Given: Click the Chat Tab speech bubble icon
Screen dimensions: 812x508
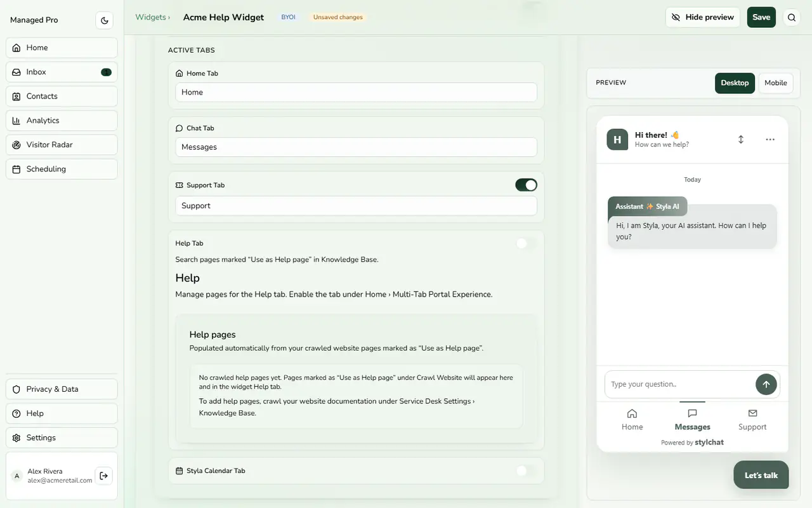Looking at the screenshot, I should pos(180,128).
